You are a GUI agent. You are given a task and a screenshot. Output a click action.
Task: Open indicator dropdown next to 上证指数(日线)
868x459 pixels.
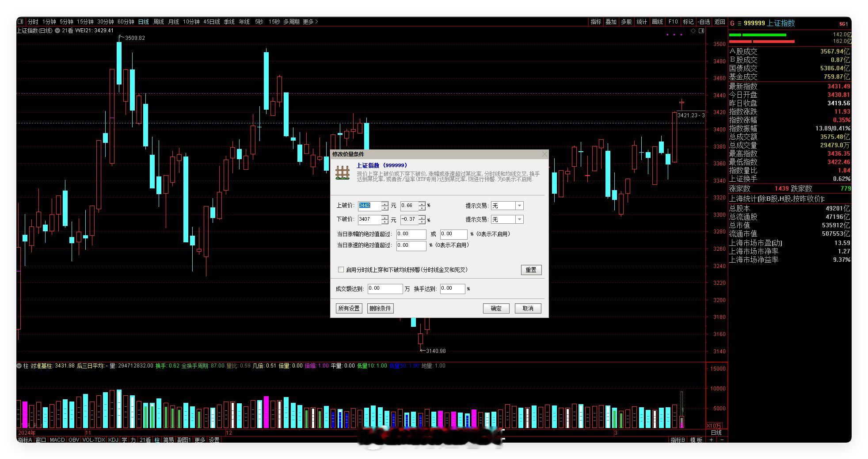57,31
